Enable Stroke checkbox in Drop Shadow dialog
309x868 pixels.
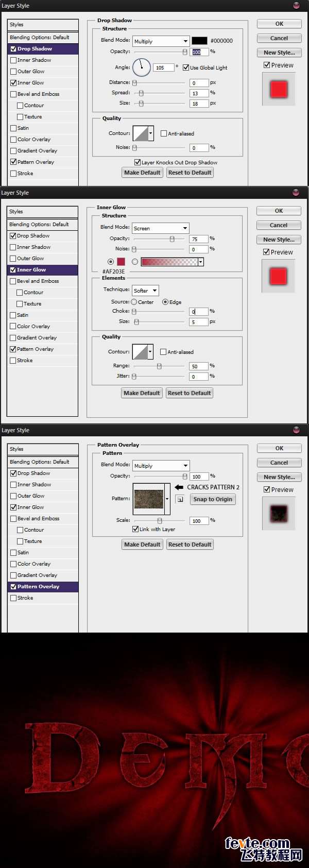click(x=13, y=174)
